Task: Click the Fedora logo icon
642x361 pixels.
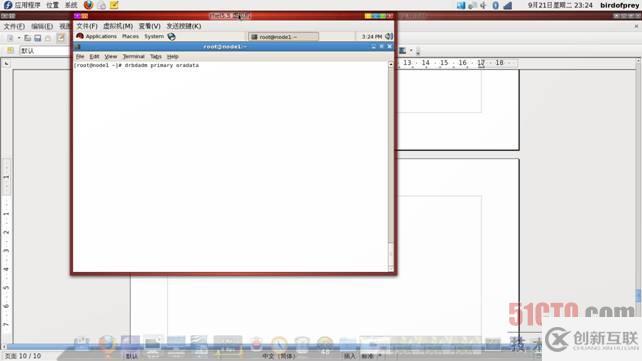Action: click(7, 5)
